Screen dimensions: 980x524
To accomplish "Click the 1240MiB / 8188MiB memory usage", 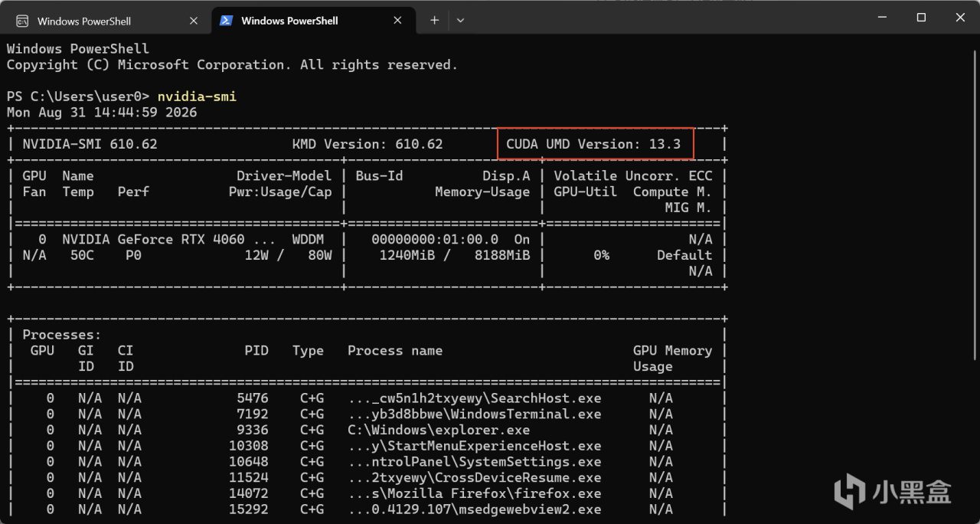I will click(455, 255).
